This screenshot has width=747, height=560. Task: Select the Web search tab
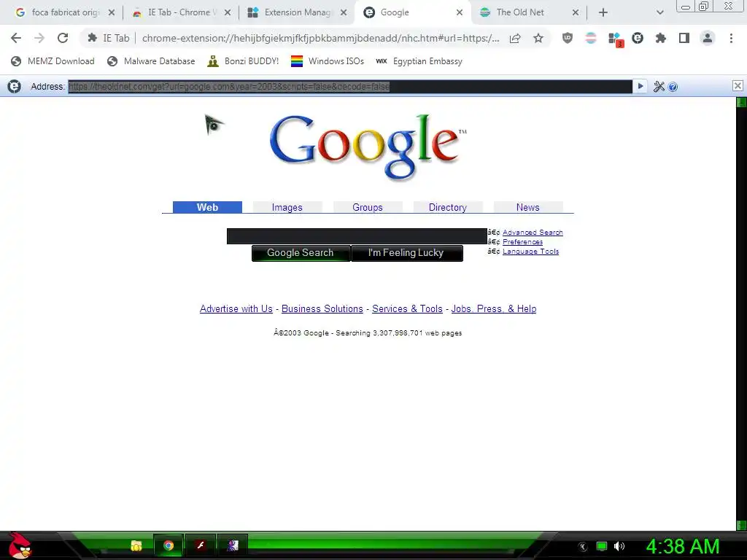coord(207,207)
